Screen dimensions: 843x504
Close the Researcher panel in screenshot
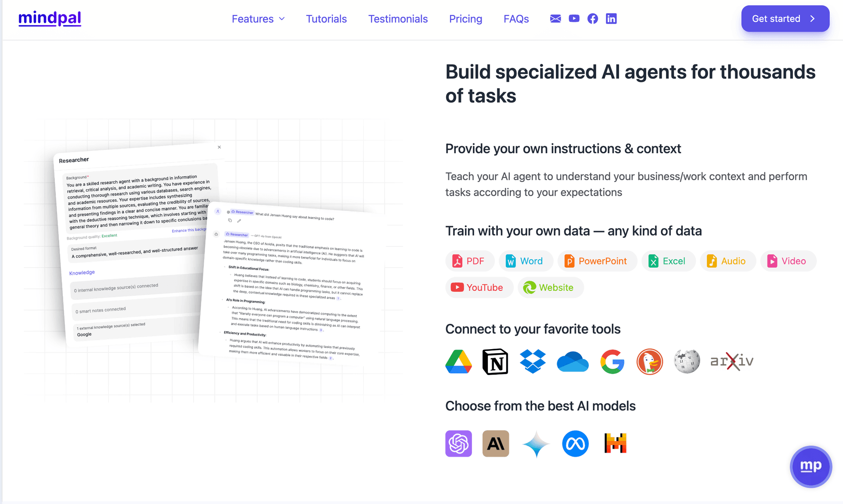click(x=219, y=147)
